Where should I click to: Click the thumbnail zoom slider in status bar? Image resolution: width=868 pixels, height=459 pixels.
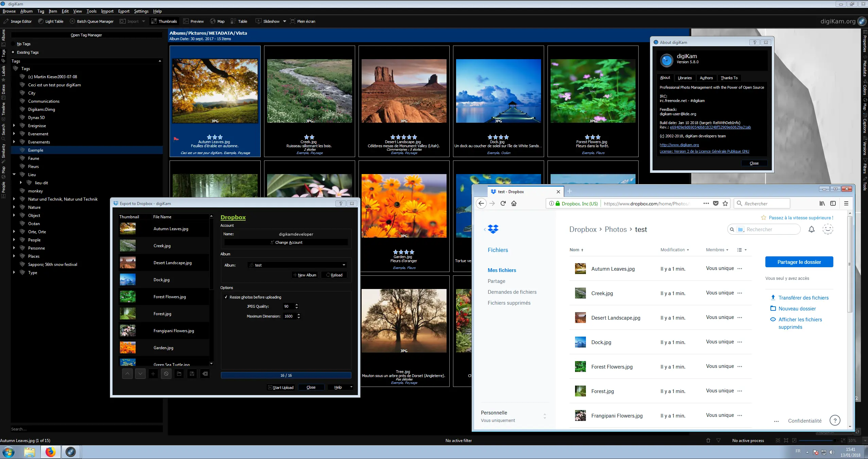click(x=818, y=440)
